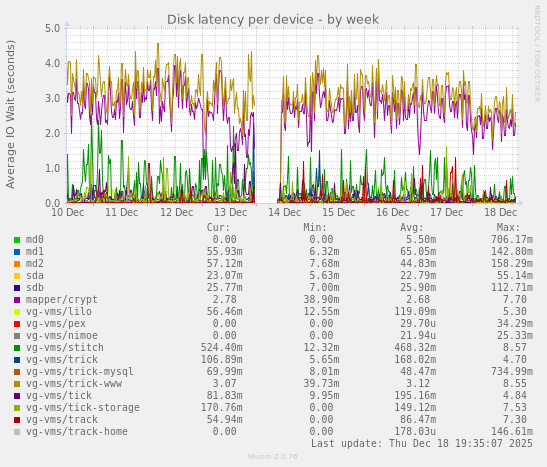547x467 pixels.
Task: Select the md2 legend label
Action: pos(35,264)
